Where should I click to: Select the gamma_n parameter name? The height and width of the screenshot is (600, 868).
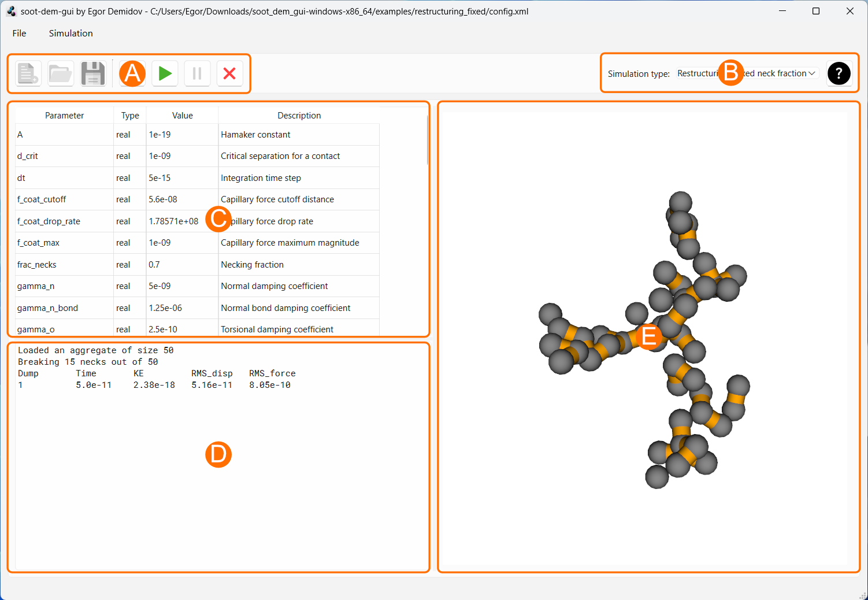pyautogui.click(x=64, y=286)
